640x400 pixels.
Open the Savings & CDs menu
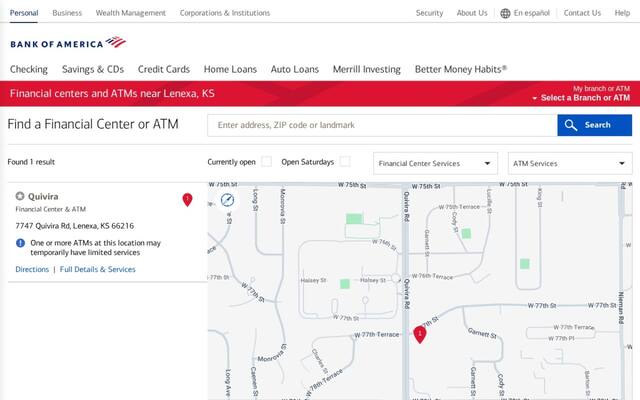(93, 69)
